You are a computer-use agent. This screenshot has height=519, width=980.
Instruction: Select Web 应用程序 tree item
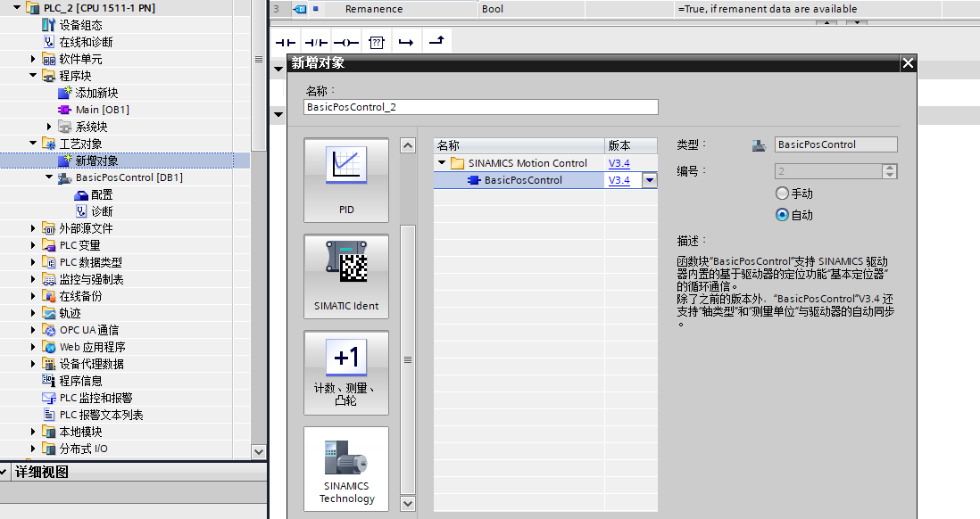click(x=93, y=347)
